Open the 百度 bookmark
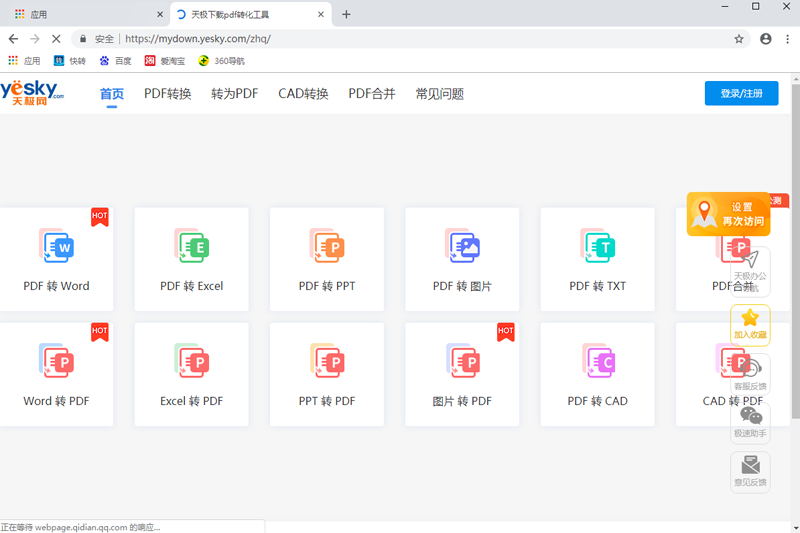 115,61
